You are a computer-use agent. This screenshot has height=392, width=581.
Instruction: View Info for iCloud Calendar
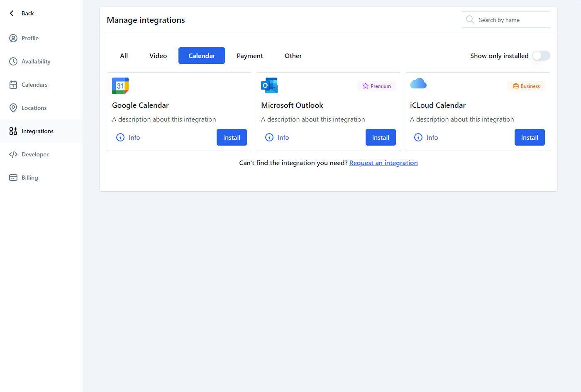(426, 137)
